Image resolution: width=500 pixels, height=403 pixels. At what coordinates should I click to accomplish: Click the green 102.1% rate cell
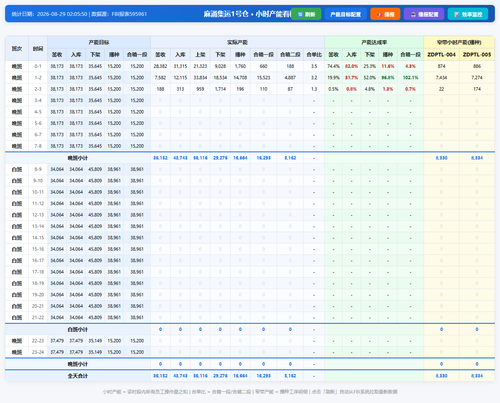[411, 78]
